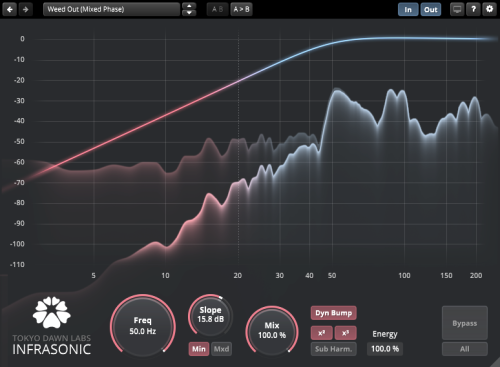Viewport: 500px width, 367px height.
Task: Toggle the Out spectrum display button
Action: [431, 10]
